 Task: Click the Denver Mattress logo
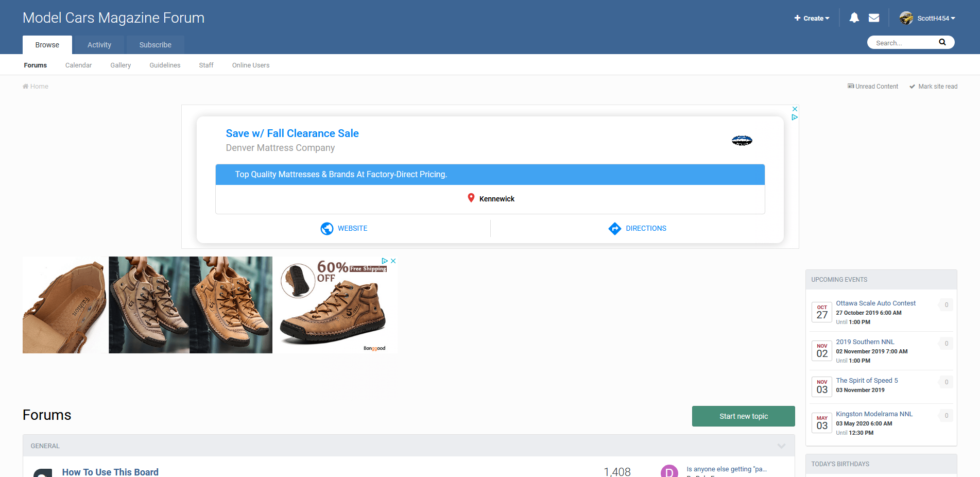tap(742, 141)
